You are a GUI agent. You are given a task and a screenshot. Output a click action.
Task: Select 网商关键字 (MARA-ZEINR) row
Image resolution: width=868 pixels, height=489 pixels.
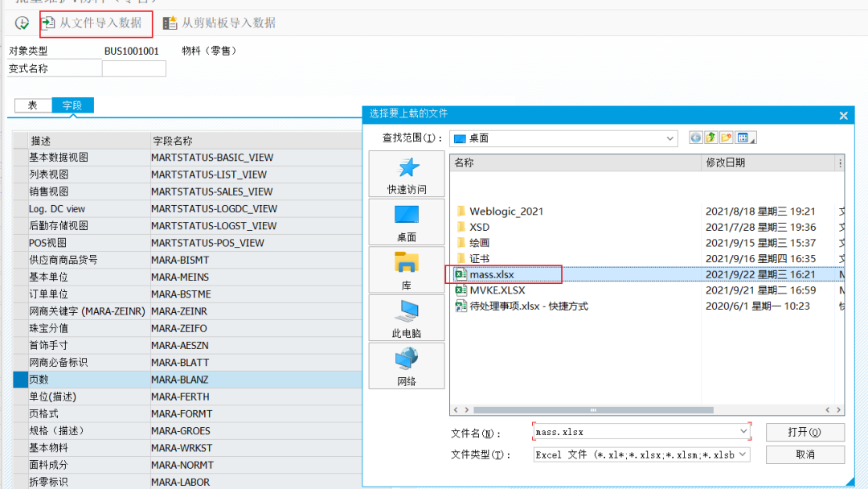click(x=187, y=311)
